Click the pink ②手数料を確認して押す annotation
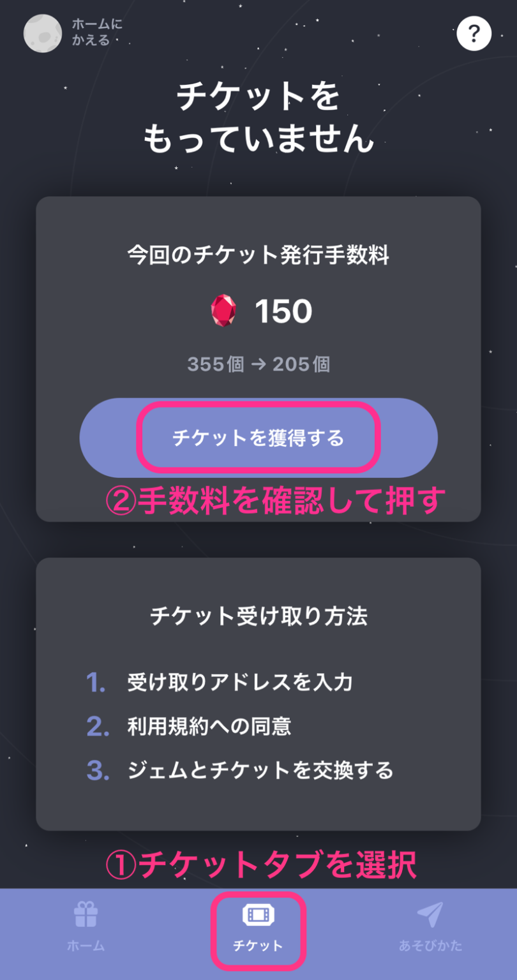The image size is (517, 980). (x=274, y=502)
